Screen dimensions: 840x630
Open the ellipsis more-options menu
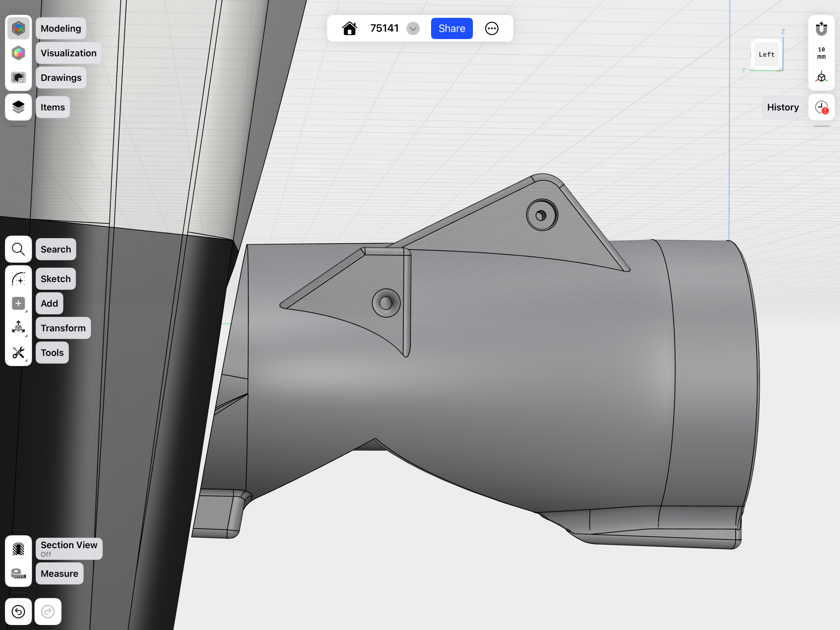point(492,28)
